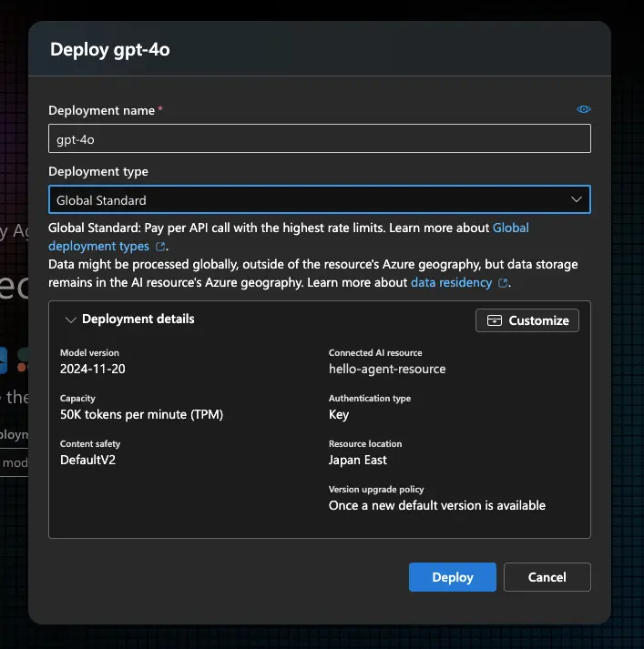The height and width of the screenshot is (649, 644).
Task: Click the Capacity label
Action: [x=77, y=398]
